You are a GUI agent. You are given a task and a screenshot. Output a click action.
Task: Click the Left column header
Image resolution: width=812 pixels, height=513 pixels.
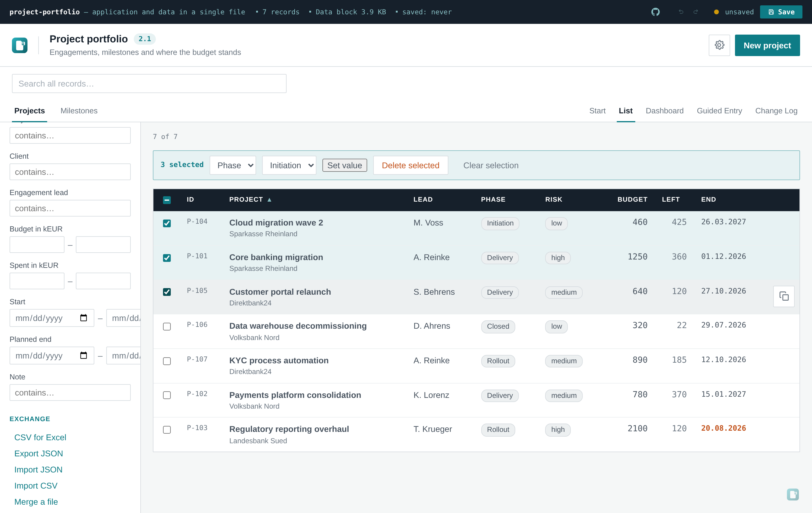point(671,200)
